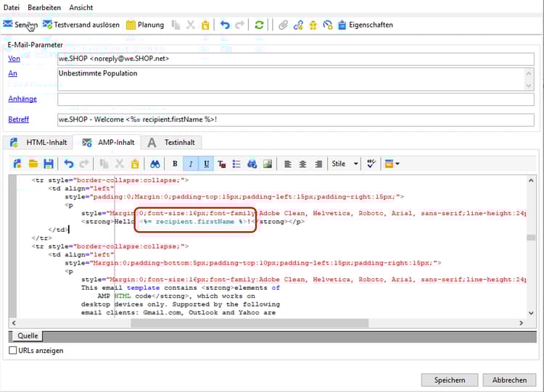Click the Senden mail button

[20, 25]
